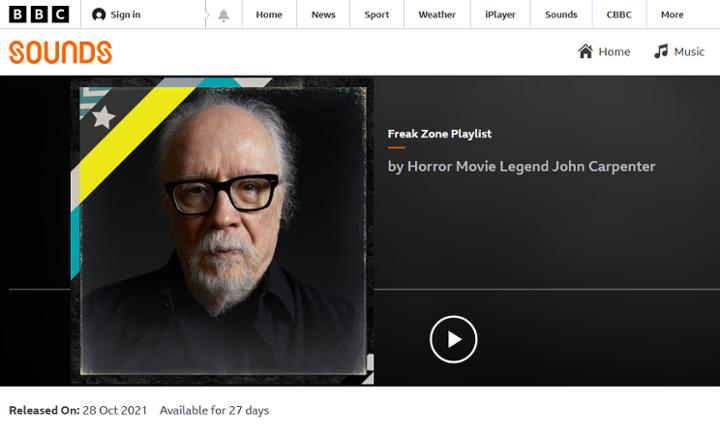
Task: Open the Home tab in BBC navigation
Action: tap(269, 15)
